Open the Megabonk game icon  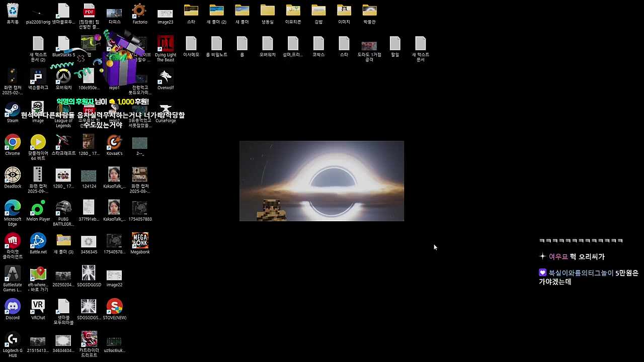tap(140, 241)
